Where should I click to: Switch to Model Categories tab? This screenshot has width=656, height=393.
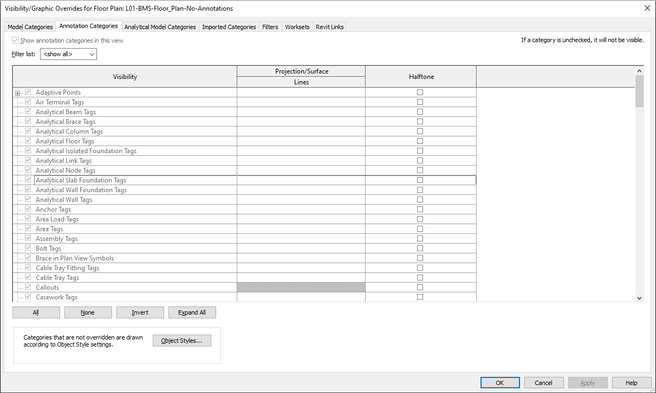(x=30, y=27)
